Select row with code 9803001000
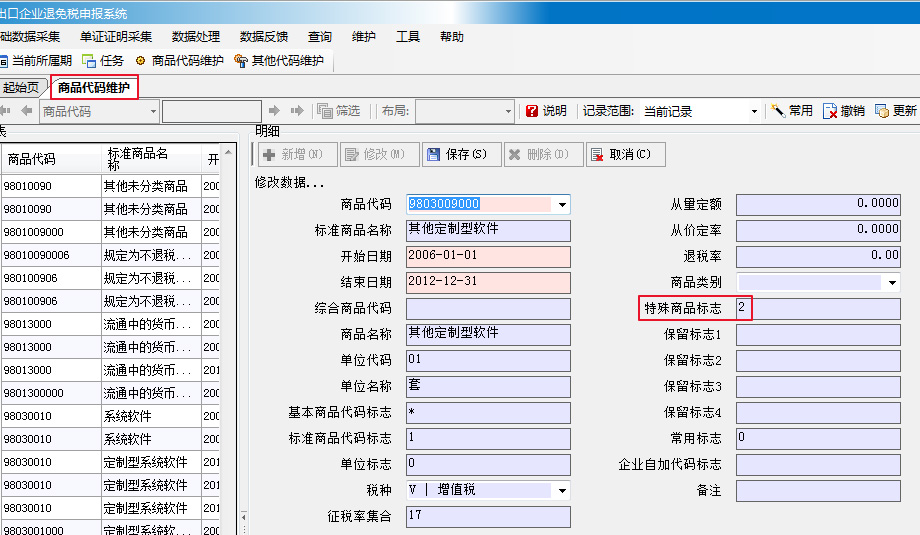 pyautogui.click(x=110, y=528)
